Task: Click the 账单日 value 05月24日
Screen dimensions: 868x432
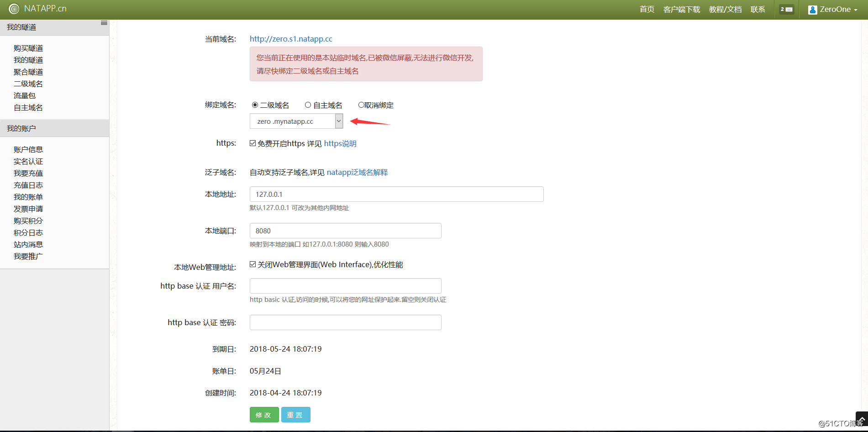Action: coord(265,371)
